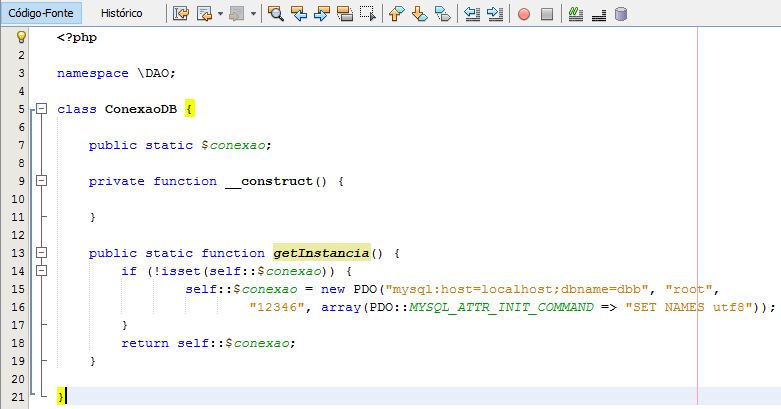781x409 pixels.
Task: Start macro recording red button
Action: [523, 14]
